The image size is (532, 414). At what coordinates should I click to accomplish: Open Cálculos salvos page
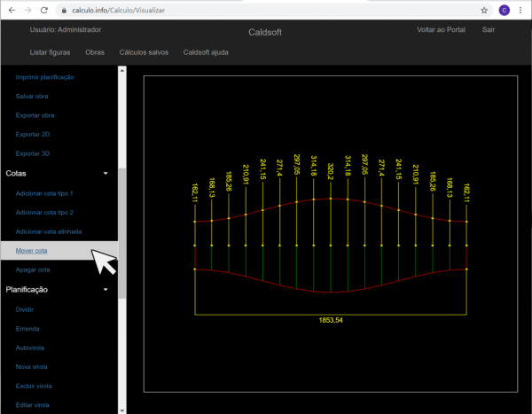[144, 52]
